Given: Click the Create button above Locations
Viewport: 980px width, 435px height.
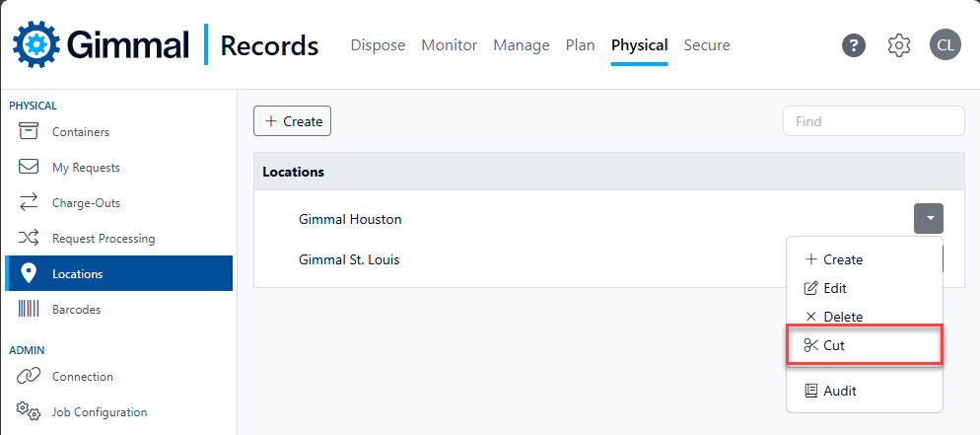Looking at the screenshot, I should [x=292, y=121].
